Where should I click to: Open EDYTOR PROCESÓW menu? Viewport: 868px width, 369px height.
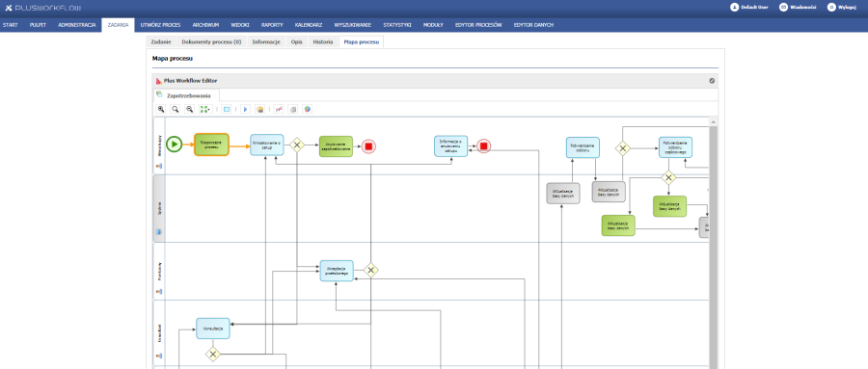pyautogui.click(x=478, y=25)
